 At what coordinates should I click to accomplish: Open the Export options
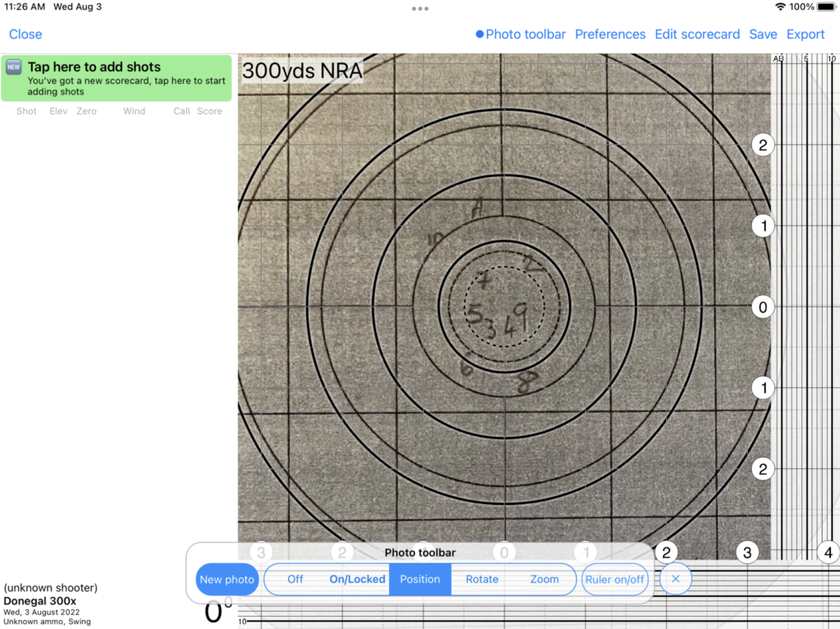pyautogui.click(x=806, y=34)
